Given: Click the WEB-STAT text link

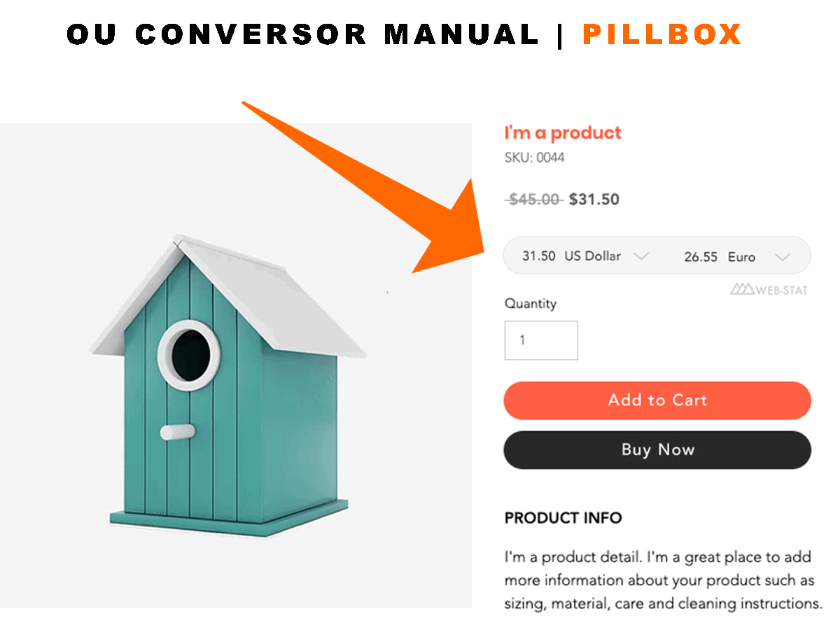Looking at the screenshot, I should point(781,290).
